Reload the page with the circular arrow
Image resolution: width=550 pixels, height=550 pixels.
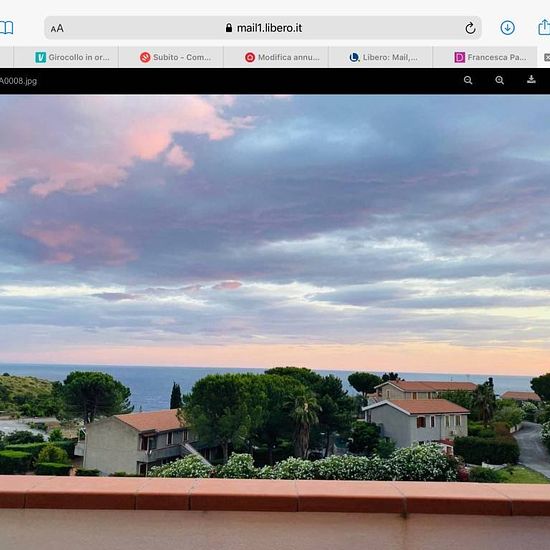[x=470, y=28]
